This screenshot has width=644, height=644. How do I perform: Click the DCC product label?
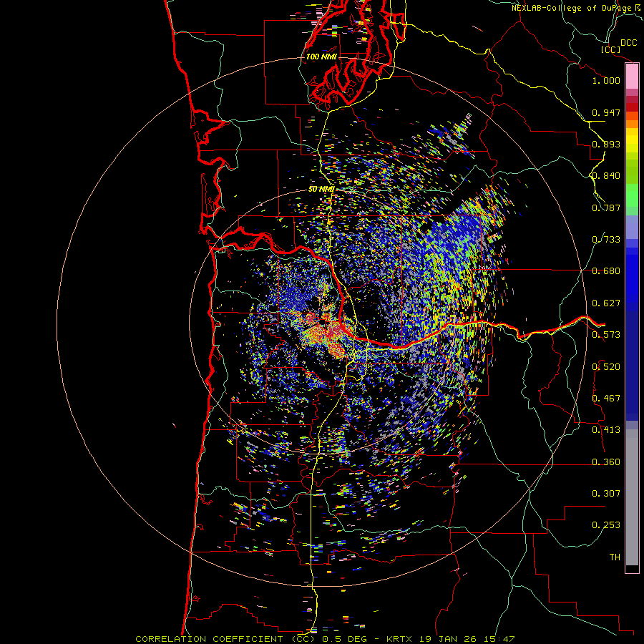pyautogui.click(x=628, y=43)
